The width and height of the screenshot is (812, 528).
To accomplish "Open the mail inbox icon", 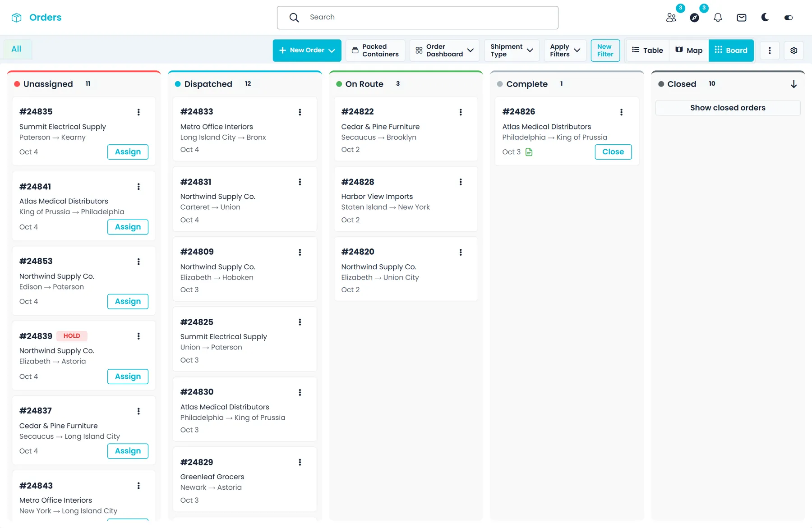I will coord(742,18).
